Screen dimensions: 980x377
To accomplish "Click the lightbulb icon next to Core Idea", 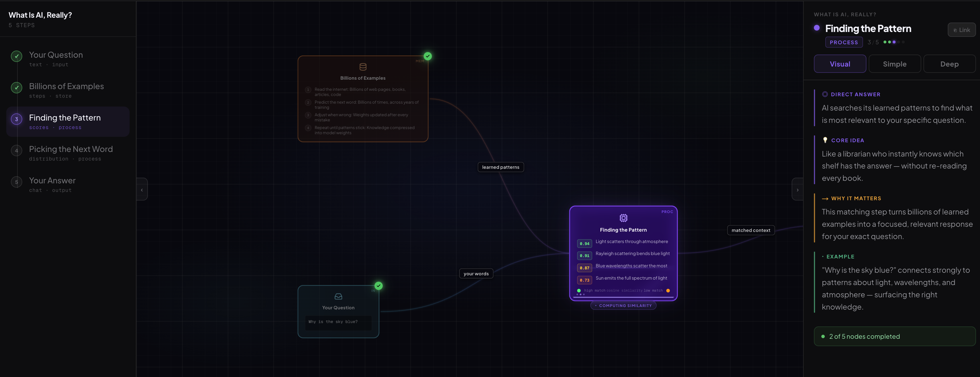I will pos(825,140).
